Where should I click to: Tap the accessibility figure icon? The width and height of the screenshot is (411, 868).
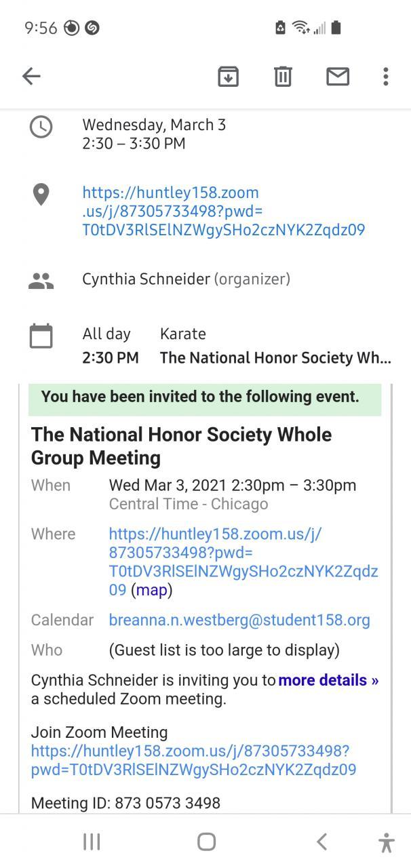point(386,842)
